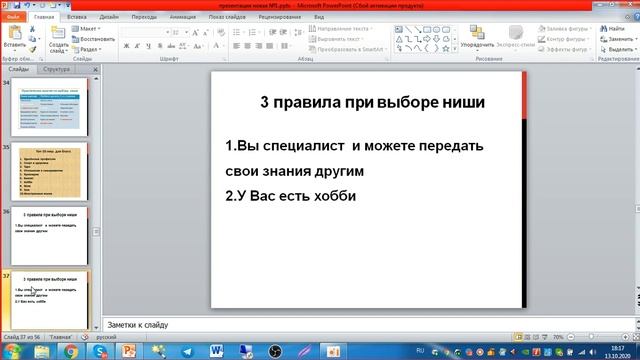
Task: Toggle text shadow (S) formatting
Action: pos(160,46)
